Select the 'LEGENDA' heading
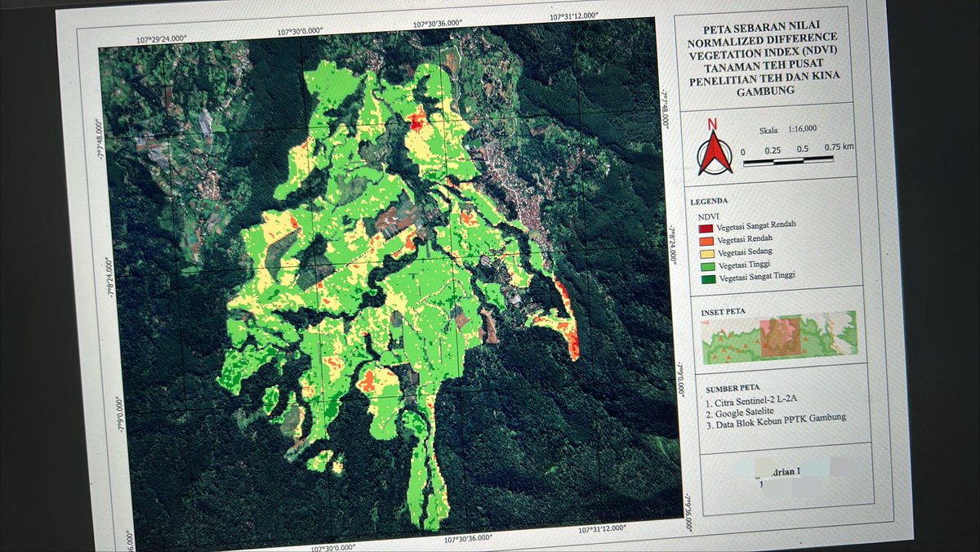 pyautogui.click(x=710, y=201)
